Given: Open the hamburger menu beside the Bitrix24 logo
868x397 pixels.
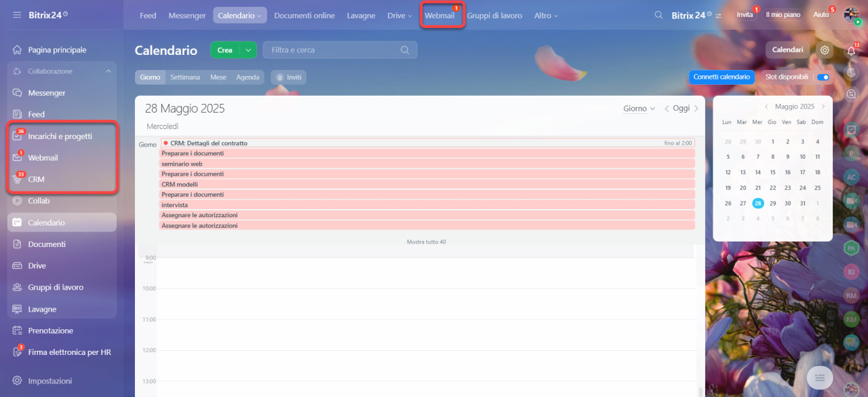Looking at the screenshot, I should pyautogui.click(x=17, y=15).
